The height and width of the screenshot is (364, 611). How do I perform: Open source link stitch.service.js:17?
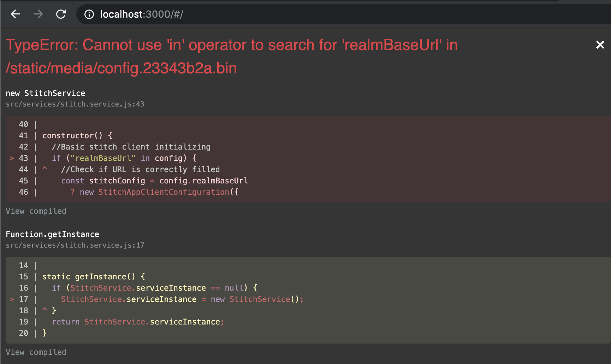pyautogui.click(x=75, y=245)
